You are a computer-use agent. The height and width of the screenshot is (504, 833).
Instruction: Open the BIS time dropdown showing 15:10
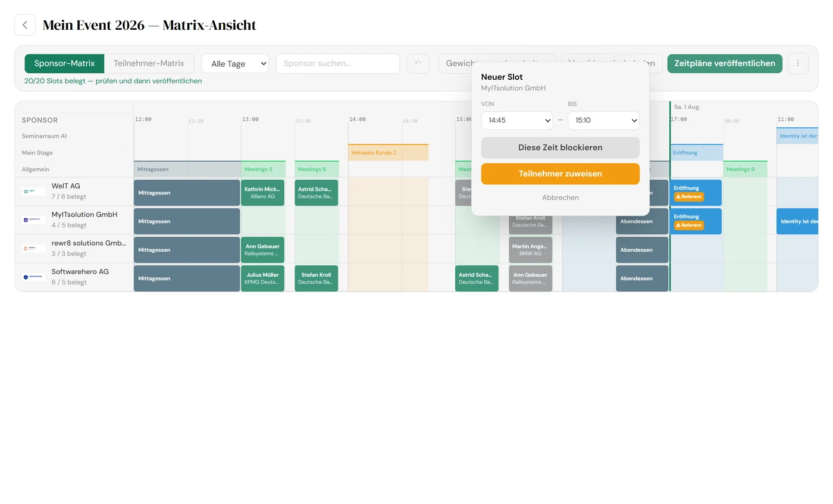click(x=603, y=120)
